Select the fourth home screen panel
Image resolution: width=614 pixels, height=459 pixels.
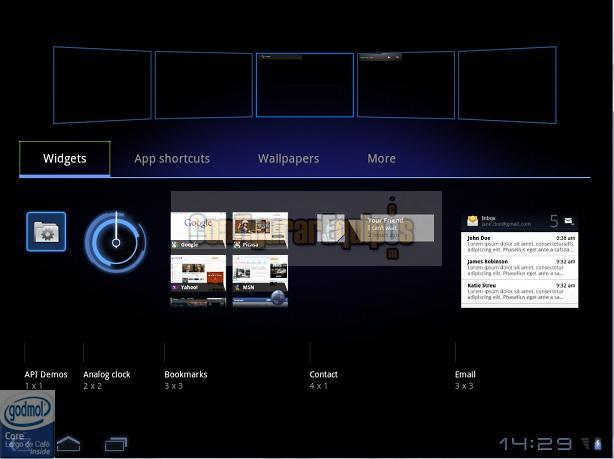coord(406,85)
